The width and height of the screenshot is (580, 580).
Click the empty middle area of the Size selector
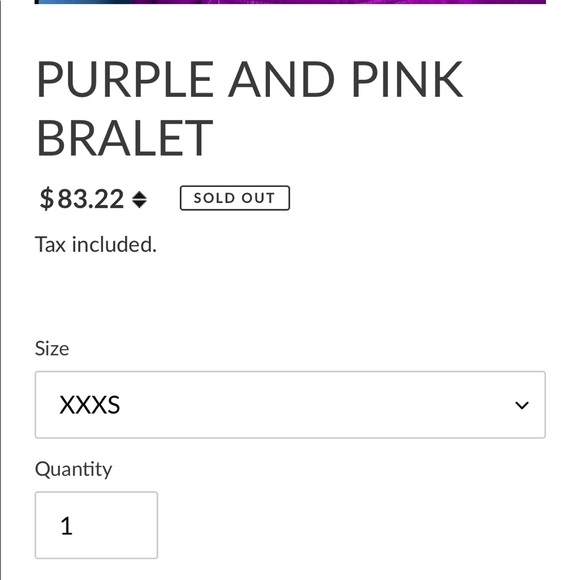(x=290, y=405)
